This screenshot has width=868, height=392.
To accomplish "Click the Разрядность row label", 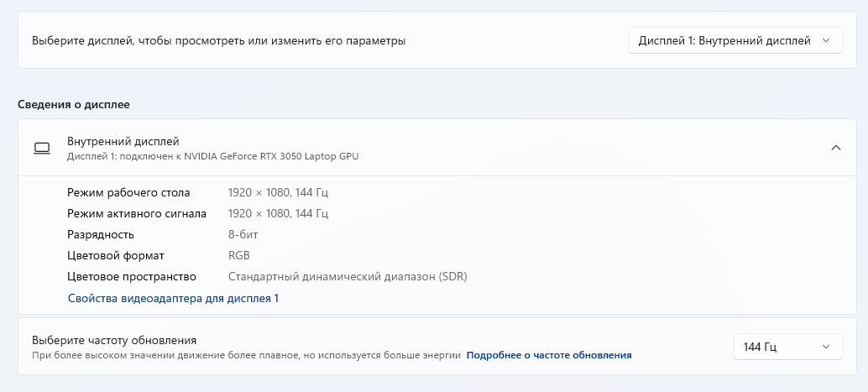I will click(x=101, y=234).
